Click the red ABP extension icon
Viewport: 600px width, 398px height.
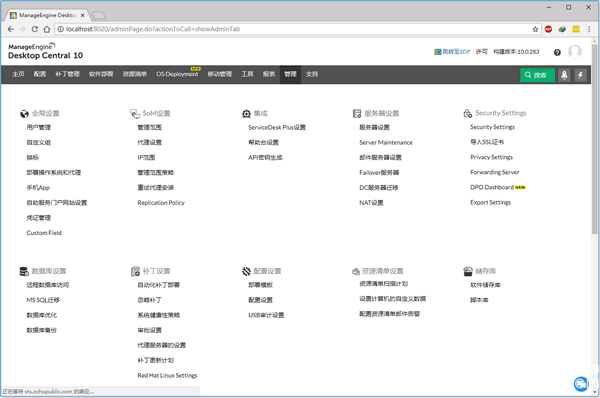click(548, 29)
